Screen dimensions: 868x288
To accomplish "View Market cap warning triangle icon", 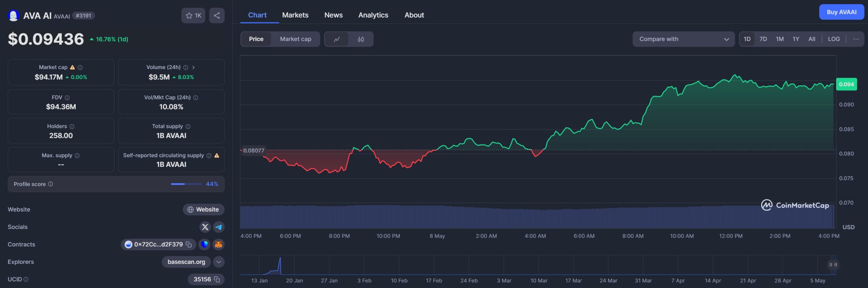I will tap(72, 67).
